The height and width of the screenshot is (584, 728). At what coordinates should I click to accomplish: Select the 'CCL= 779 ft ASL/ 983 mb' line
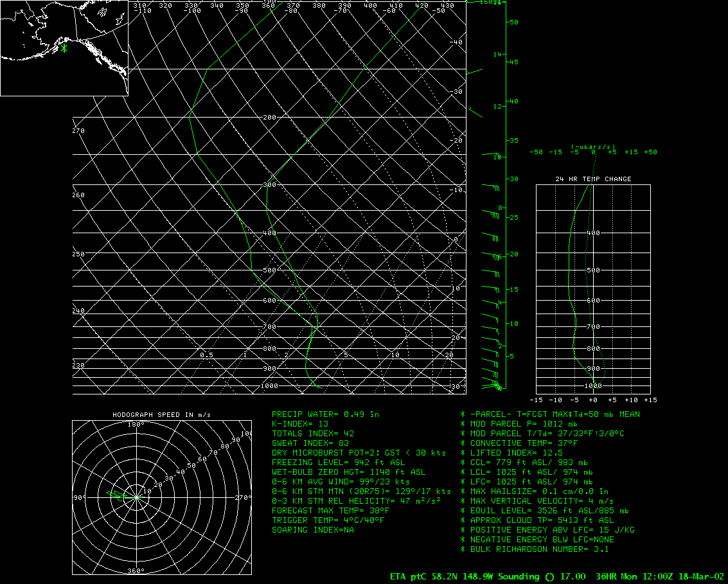[x=524, y=463]
